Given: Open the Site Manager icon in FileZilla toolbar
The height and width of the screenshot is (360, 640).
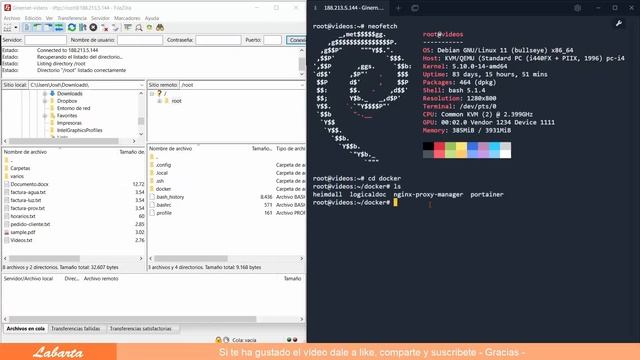Looking at the screenshot, I should pyautogui.click(x=7, y=27).
